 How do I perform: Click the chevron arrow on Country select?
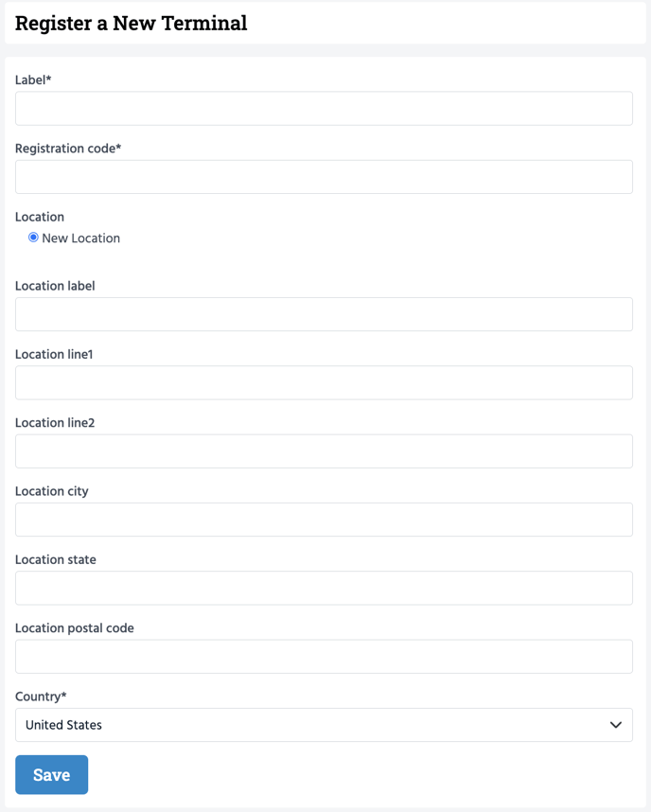(x=616, y=725)
